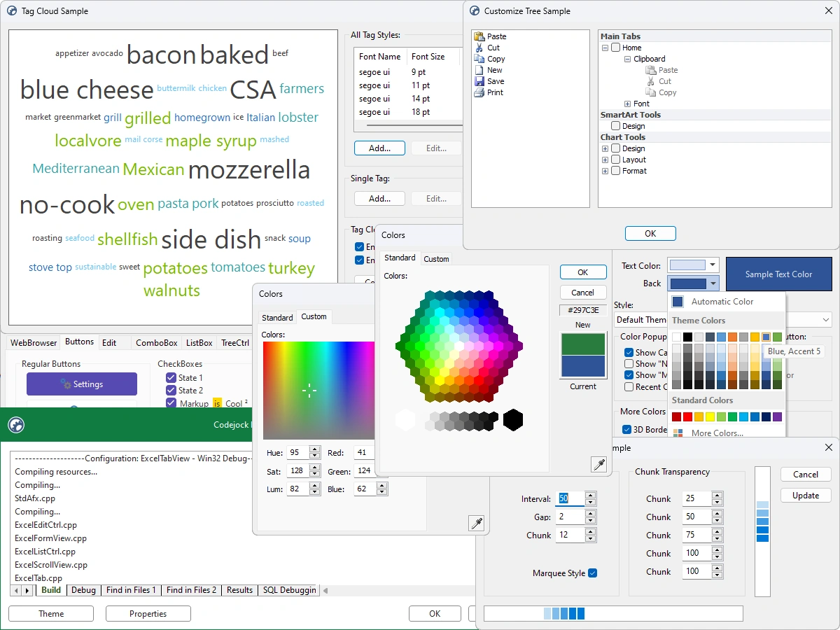The width and height of the screenshot is (840, 630).
Task: Click the color spectrum gradient picker
Action: click(318, 390)
